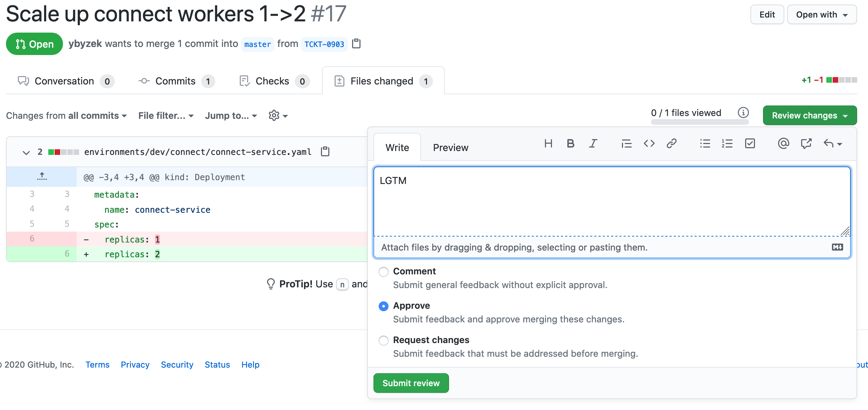Insert a heading with the H icon

tap(548, 143)
